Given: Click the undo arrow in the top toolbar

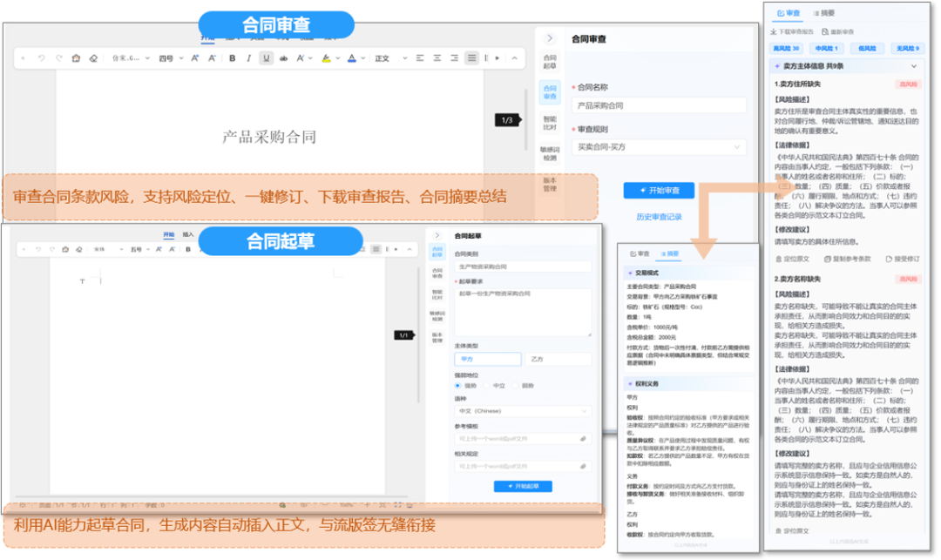Looking at the screenshot, I should (41, 58).
